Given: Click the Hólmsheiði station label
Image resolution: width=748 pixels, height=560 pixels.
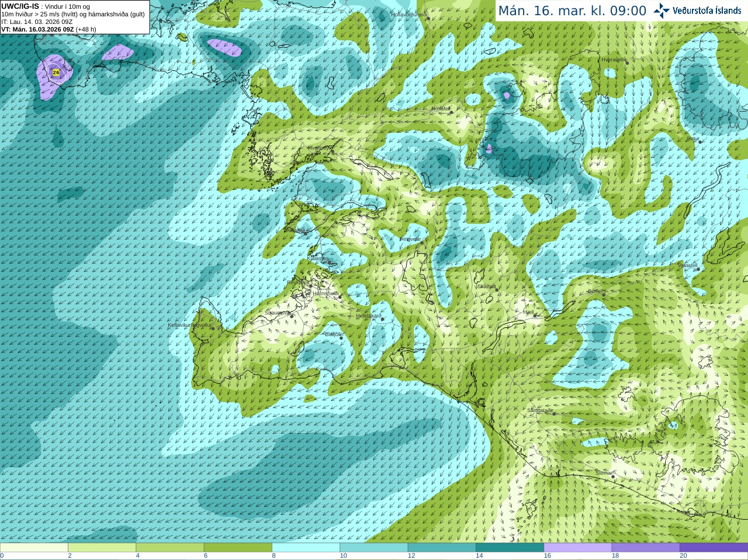Looking at the screenshot, I should click(325, 293).
